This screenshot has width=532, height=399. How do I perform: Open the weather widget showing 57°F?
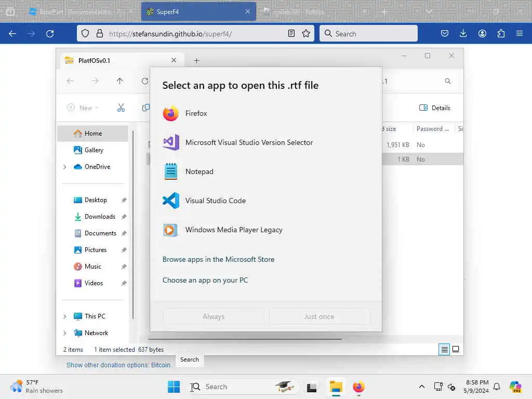[36, 387]
